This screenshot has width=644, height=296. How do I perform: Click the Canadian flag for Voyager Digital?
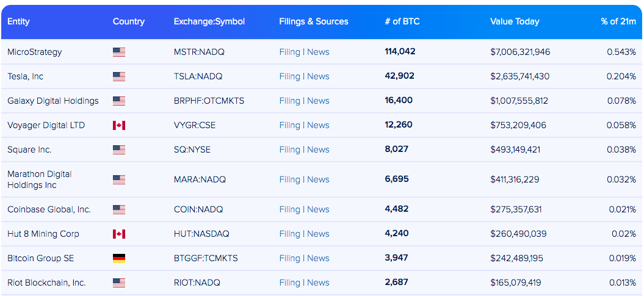(x=118, y=125)
